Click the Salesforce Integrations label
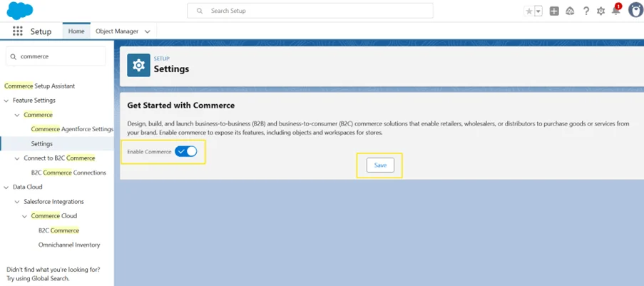Viewport: 644px width, 286px height. point(53,202)
